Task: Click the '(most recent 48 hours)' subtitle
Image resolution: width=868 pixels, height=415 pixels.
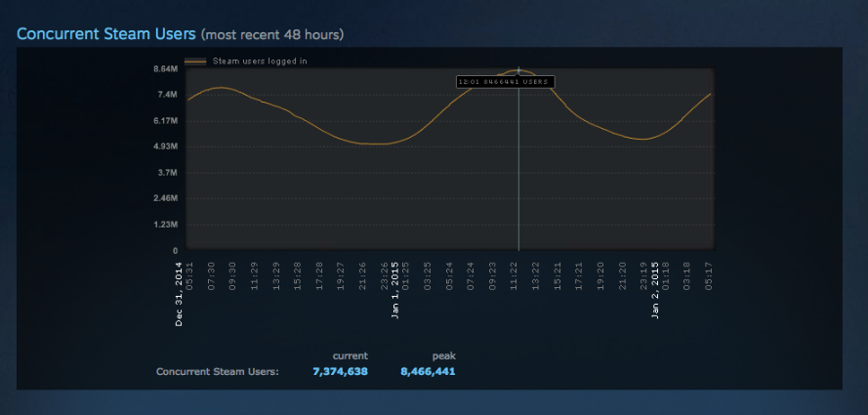Action: pos(272,35)
